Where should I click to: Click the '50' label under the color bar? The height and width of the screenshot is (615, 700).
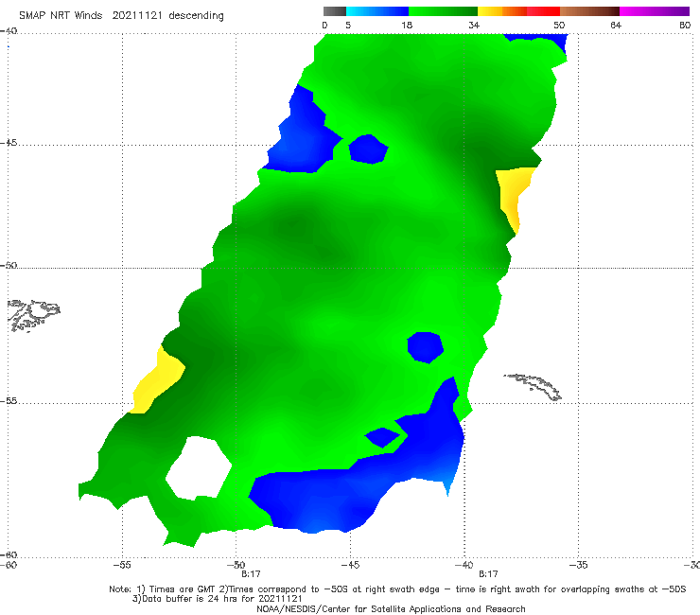[559, 26]
